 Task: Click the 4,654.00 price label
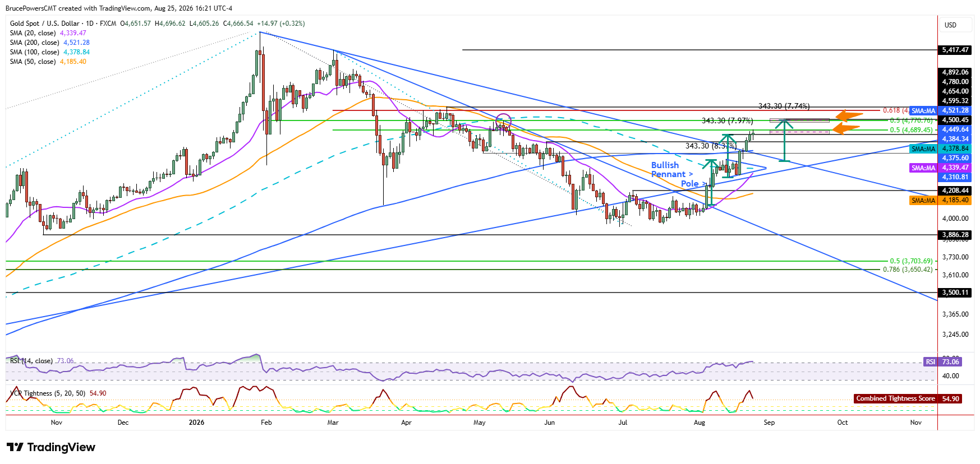coord(955,91)
